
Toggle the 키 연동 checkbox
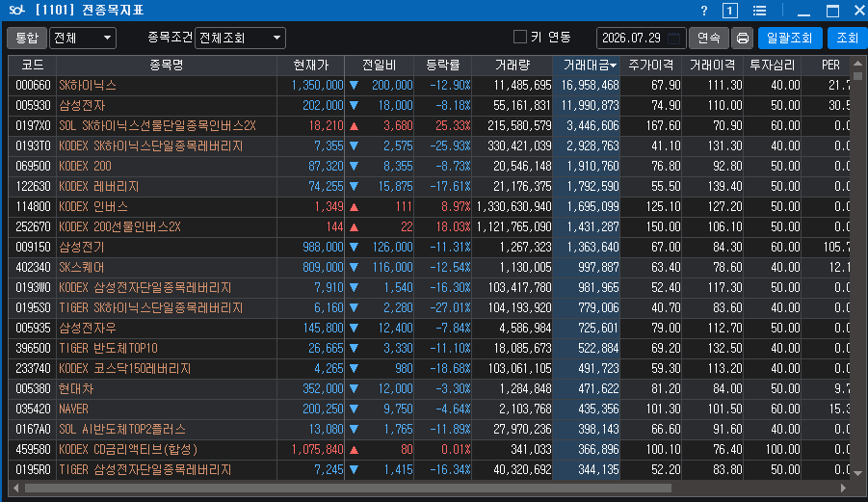tap(520, 37)
